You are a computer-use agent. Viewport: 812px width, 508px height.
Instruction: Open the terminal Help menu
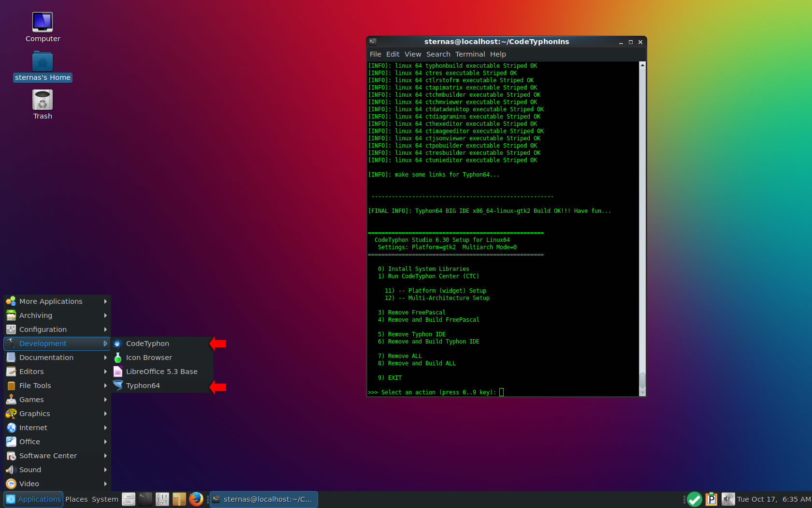point(498,54)
